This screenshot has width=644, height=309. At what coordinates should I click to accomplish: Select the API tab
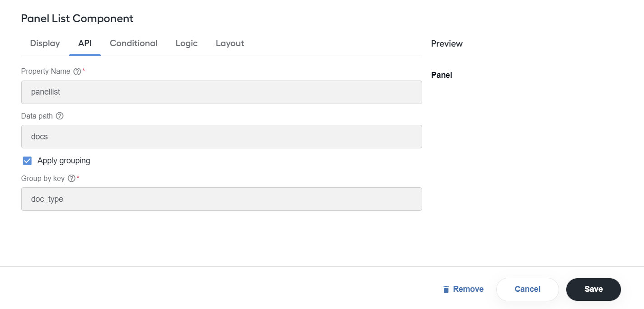(x=85, y=43)
